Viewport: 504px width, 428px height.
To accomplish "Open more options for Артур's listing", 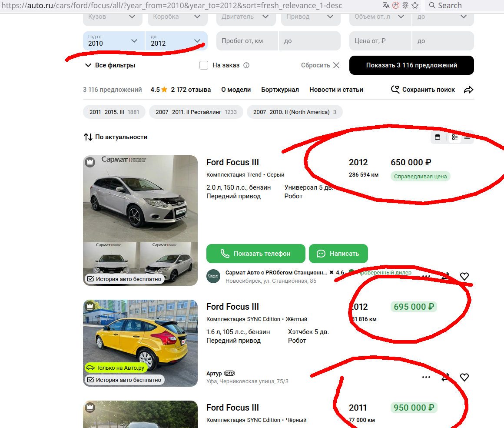I will tap(426, 377).
